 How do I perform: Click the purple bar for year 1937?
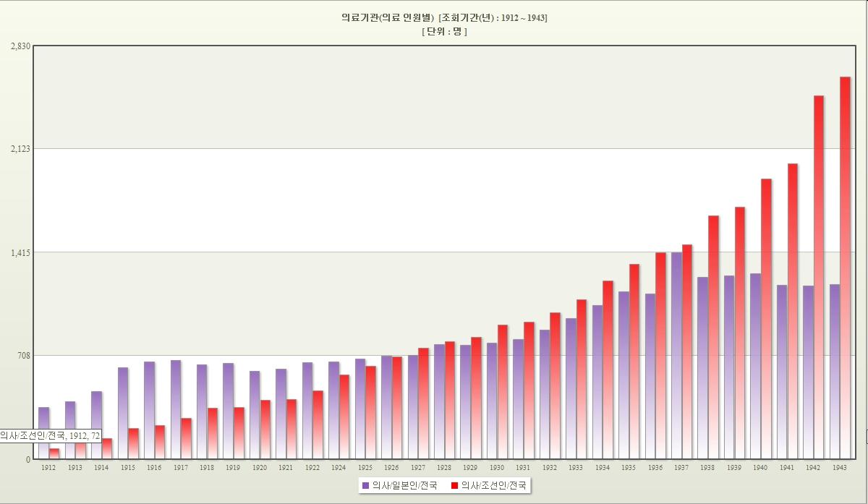click(676, 355)
